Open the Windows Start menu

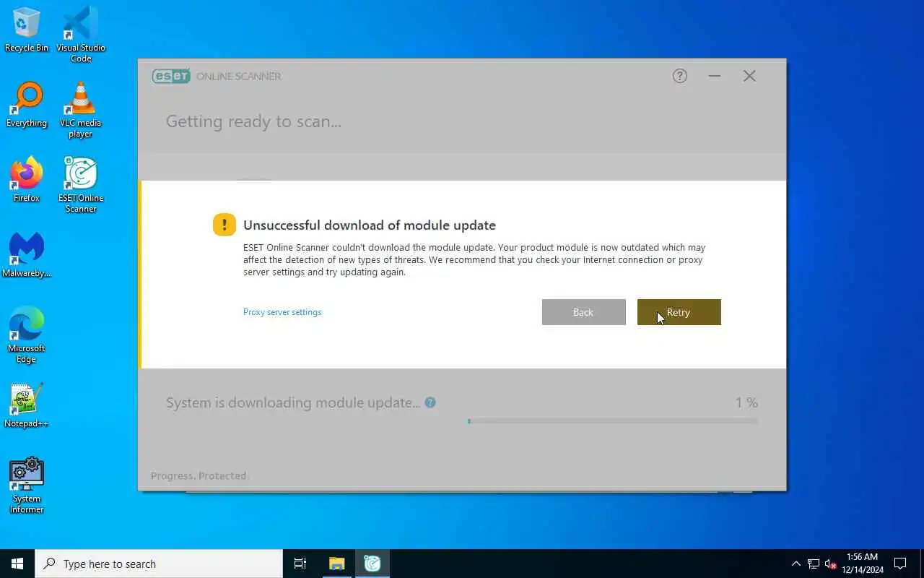(x=17, y=564)
